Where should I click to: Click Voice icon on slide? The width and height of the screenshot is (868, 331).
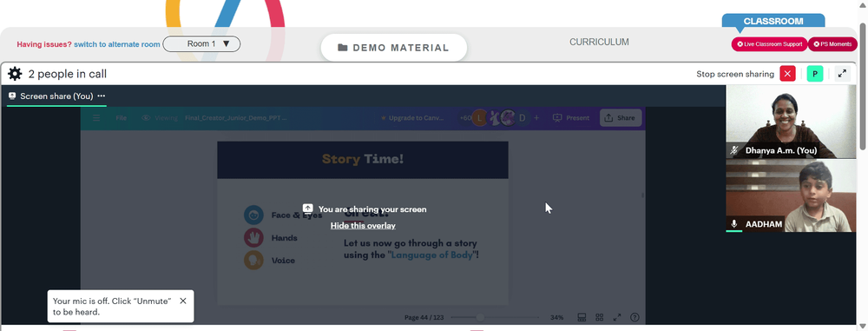coord(253,260)
